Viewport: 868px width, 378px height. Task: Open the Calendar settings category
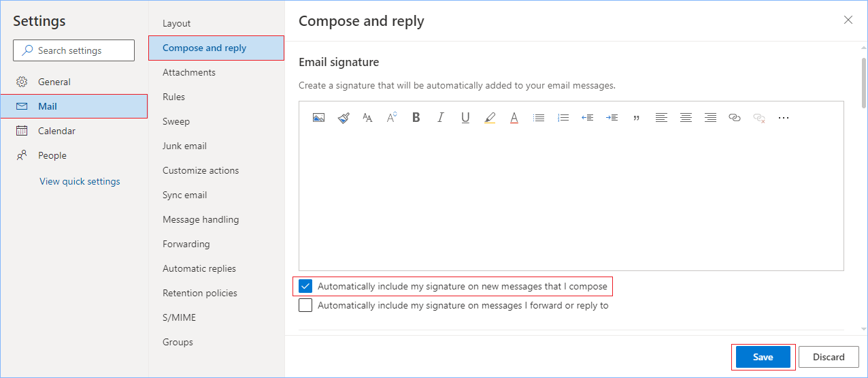56,131
